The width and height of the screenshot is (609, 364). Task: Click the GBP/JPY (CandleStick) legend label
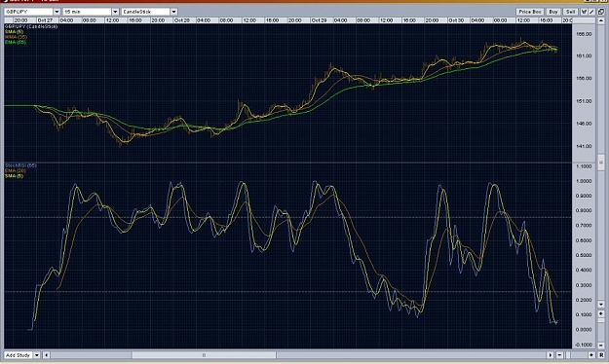point(31,26)
